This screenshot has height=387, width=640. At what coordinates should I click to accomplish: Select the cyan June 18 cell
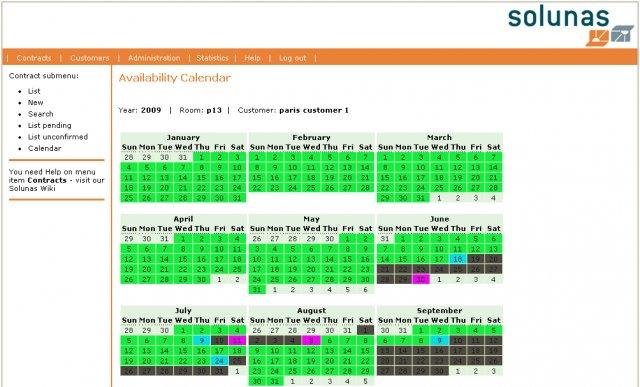[x=458, y=259]
